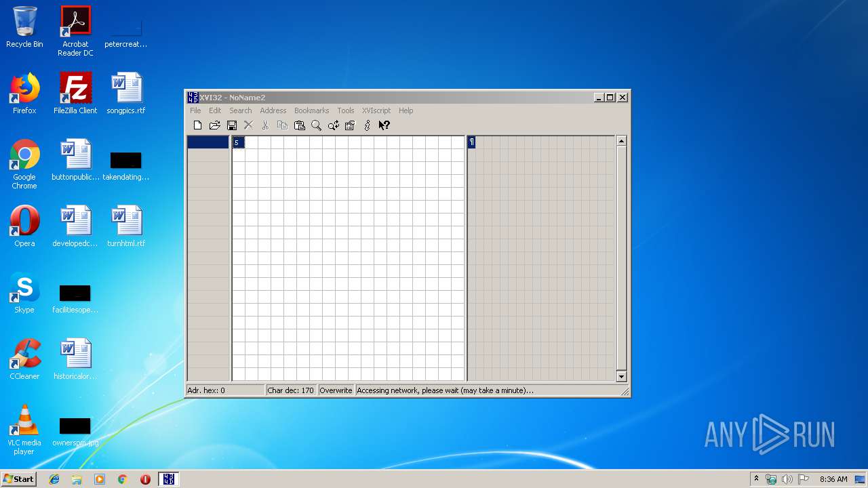Click the 'Overwrite' status indicator
This screenshot has width=868, height=488.
pyautogui.click(x=336, y=390)
